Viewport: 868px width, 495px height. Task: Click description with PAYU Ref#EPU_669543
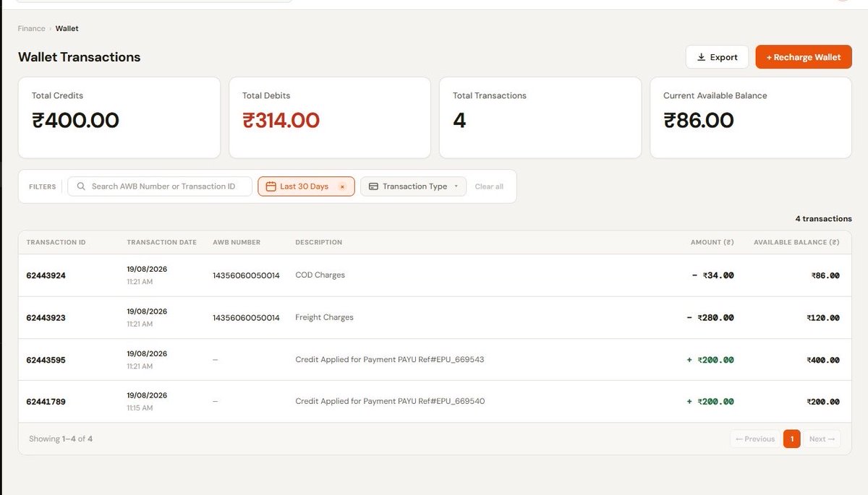tap(389, 359)
